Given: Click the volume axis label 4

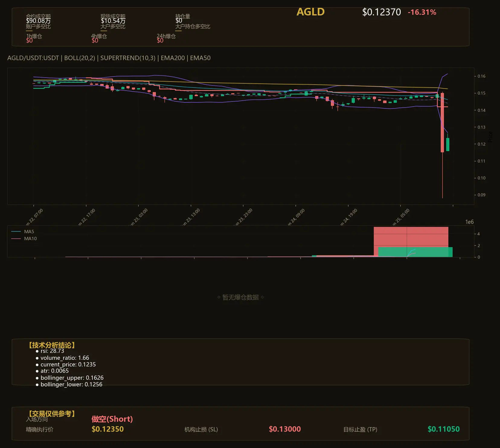Looking at the screenshot, I should (479, 234).
